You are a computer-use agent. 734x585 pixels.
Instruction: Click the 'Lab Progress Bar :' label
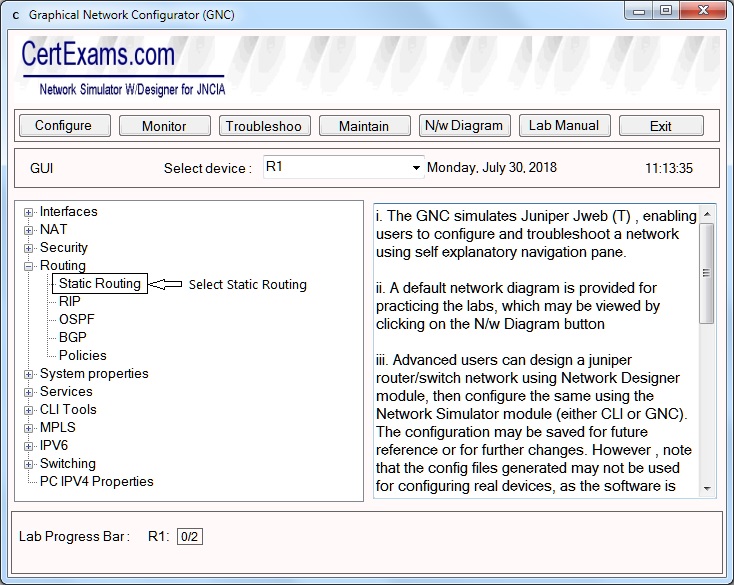tap(74, 536)
